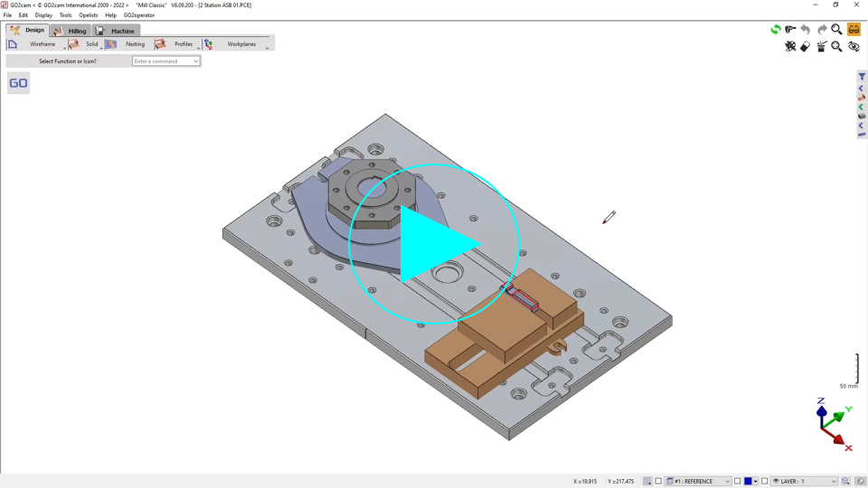Click the magic wand hat icon

(821, 46)
